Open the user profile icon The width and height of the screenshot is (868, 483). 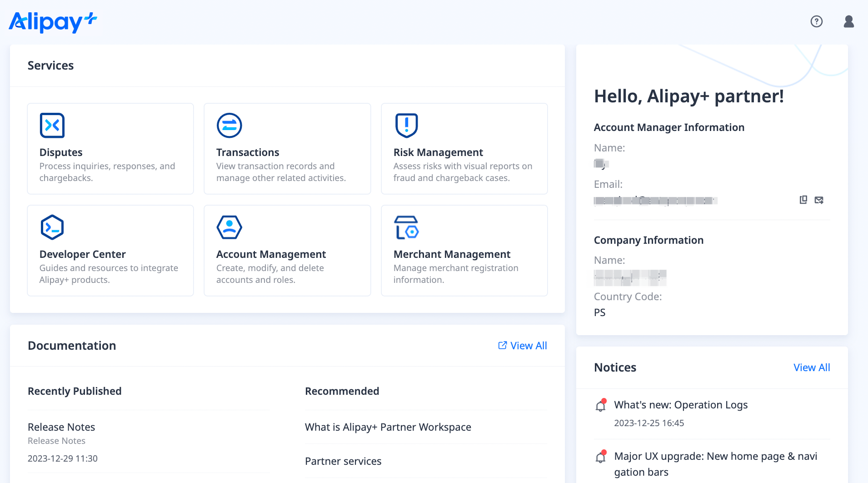848,21
